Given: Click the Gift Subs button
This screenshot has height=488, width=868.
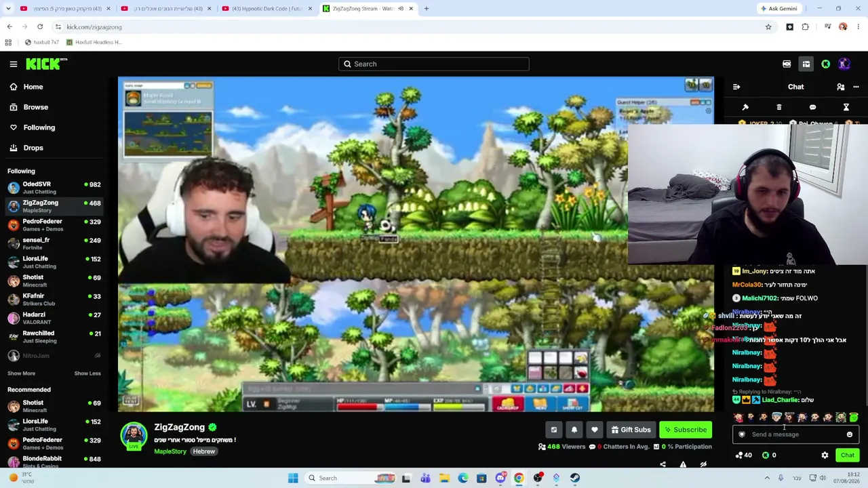Looking at the screenshot, I should [x=631, y=430].
